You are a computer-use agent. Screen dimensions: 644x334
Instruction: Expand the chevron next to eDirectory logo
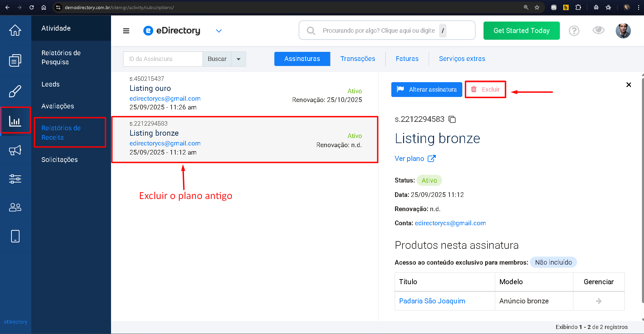pos(219,31)
